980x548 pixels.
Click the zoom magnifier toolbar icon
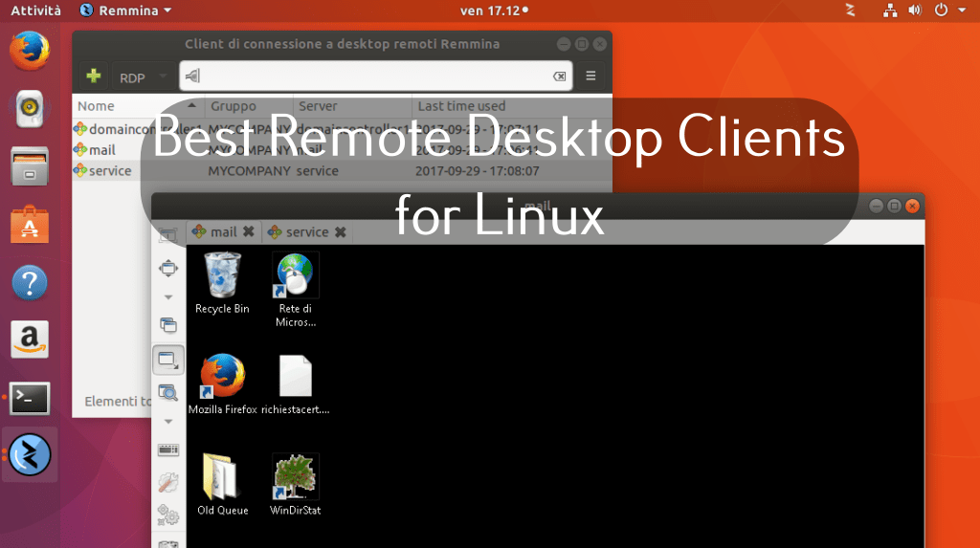pyautogui.click(x=168, y=392)
